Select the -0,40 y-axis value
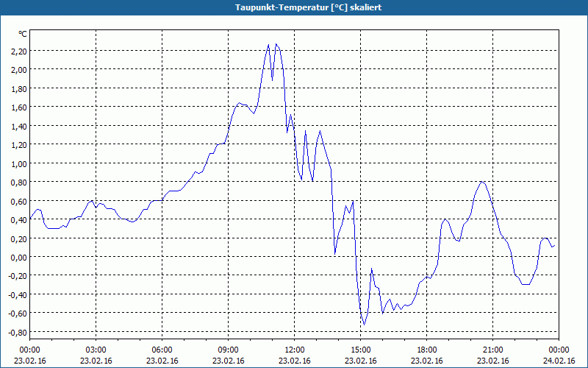This screenshot has height=368, width=588. pos(18,295)
